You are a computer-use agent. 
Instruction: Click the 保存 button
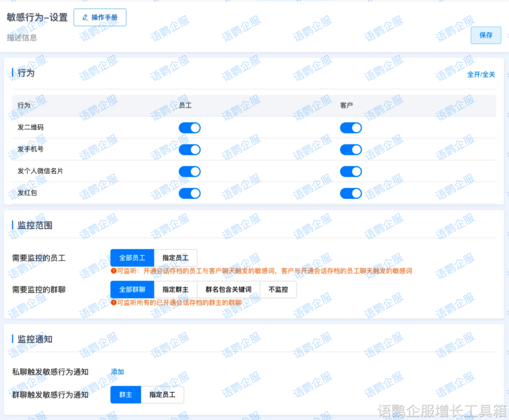pos(486,35)
